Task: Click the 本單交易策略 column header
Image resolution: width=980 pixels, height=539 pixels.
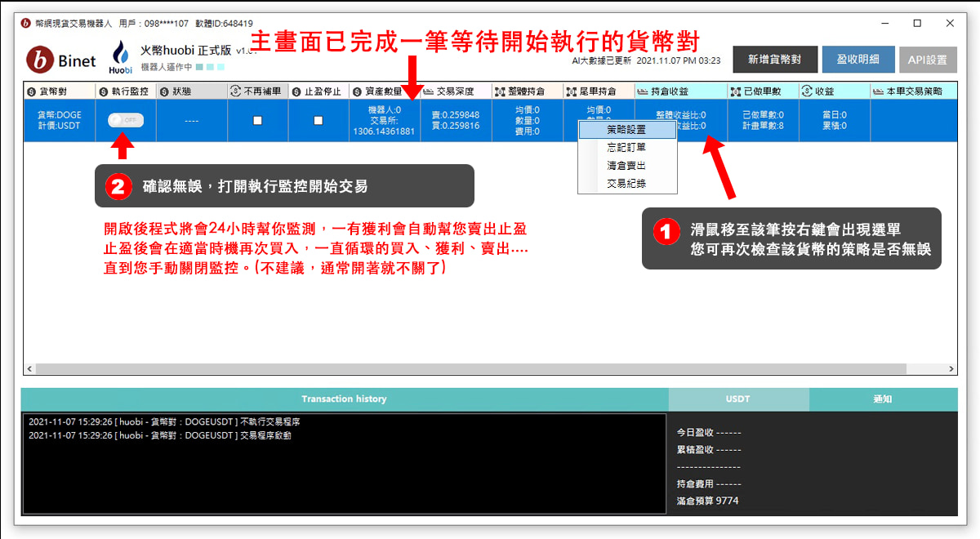Action: tap(913, 91)
